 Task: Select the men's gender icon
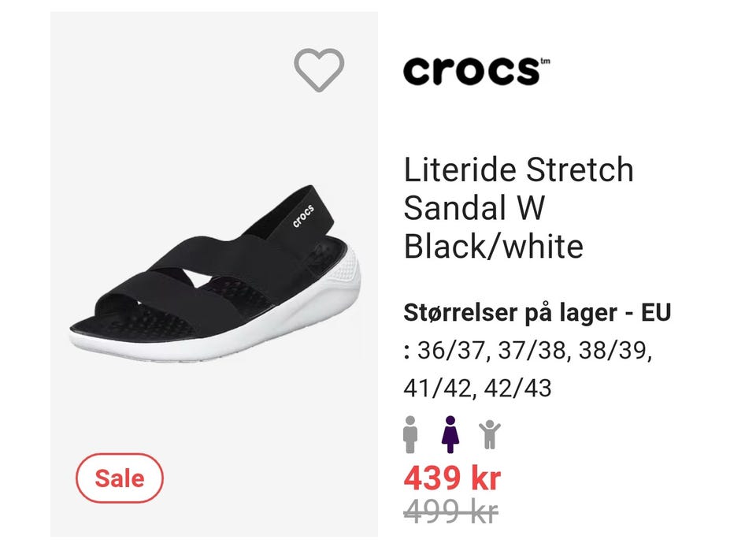tap(409, 434)
